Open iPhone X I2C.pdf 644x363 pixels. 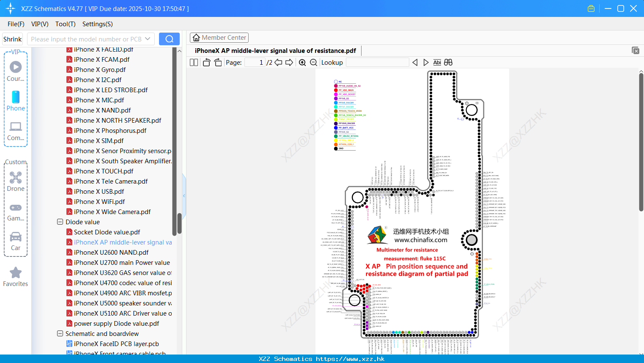click(x=98, y=80)
